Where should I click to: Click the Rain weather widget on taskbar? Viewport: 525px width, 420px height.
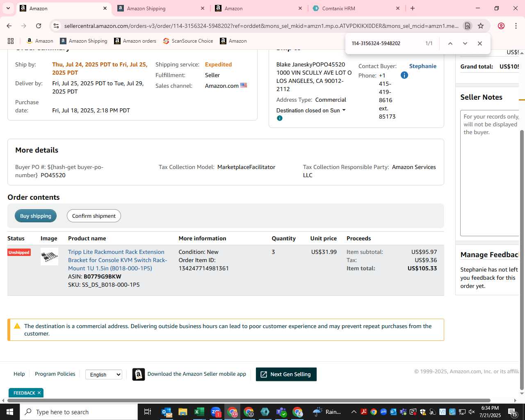[x=327, y=412]
